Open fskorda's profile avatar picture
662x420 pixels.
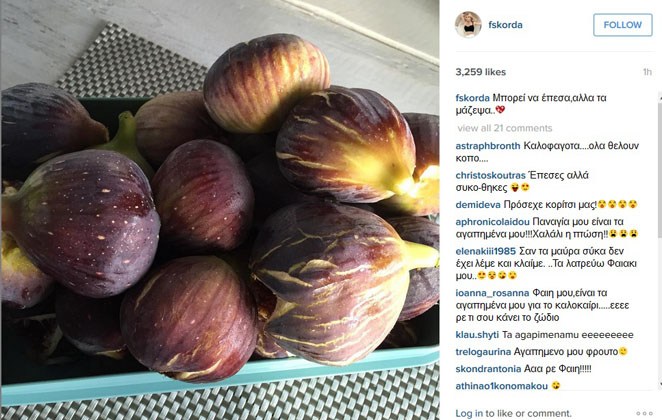pyautogui.click(x=468, y=24)
